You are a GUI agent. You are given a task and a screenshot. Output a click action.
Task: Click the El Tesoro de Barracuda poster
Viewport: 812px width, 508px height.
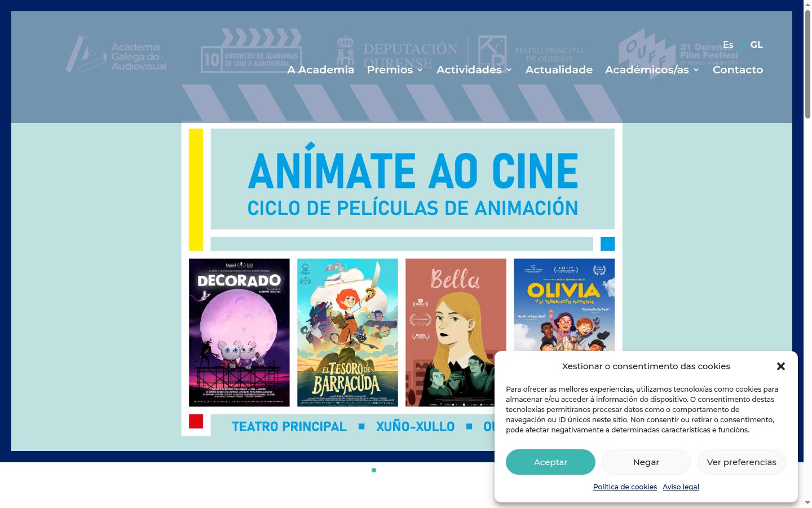pos(347,332)
